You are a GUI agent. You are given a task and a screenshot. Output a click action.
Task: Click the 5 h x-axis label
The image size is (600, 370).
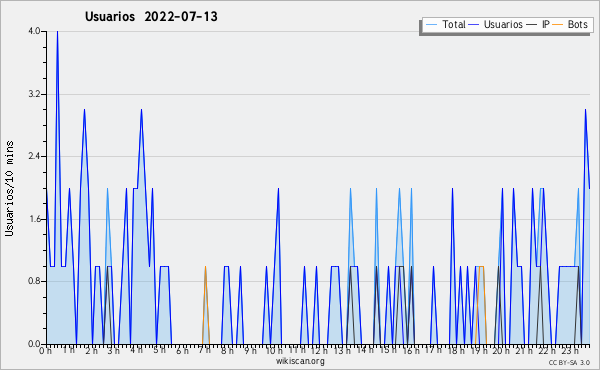160,350
